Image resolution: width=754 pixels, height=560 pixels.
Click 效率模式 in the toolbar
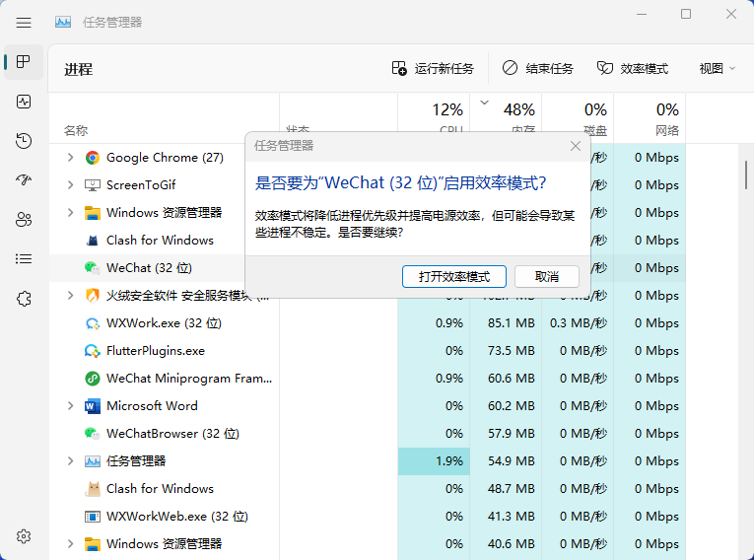[633, 68]
